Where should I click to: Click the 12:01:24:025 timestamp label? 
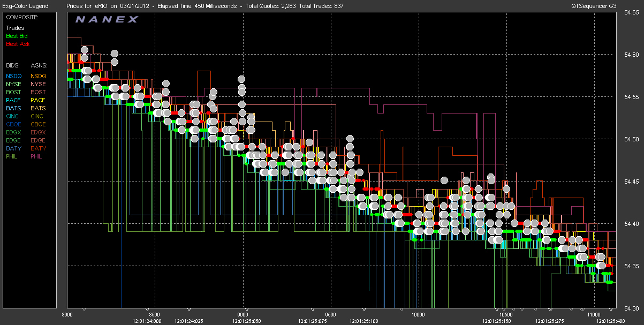pos(190,321)
